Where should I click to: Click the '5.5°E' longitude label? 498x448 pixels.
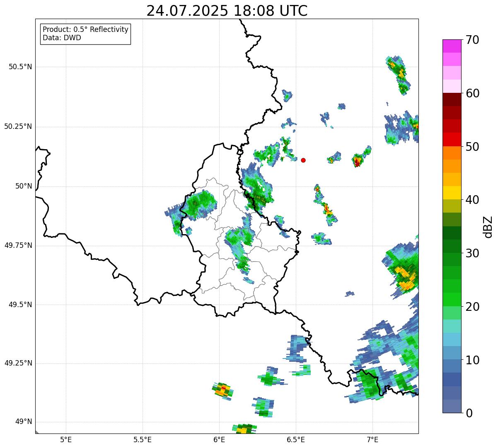pos(143,439)
